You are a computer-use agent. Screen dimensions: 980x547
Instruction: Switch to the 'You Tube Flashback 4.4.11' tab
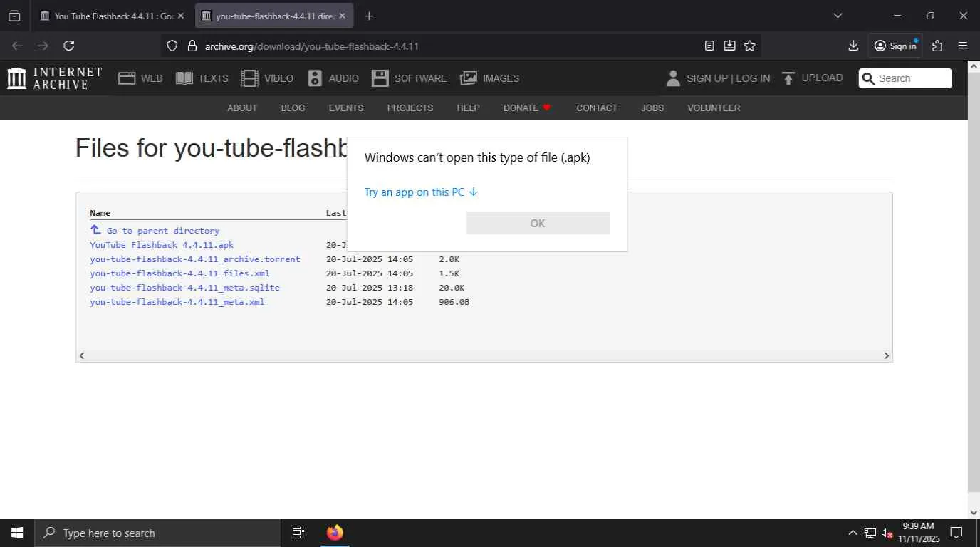(114, 16)
